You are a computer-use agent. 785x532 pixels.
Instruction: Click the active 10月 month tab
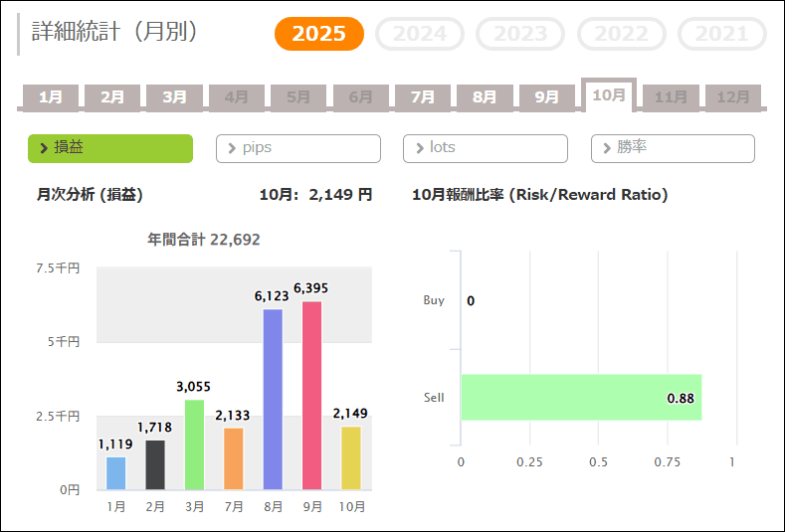[609, 95]
